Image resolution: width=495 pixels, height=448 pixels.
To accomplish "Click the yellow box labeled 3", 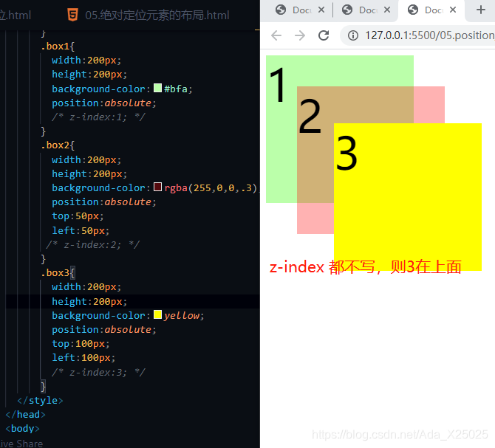I will 408,197.
